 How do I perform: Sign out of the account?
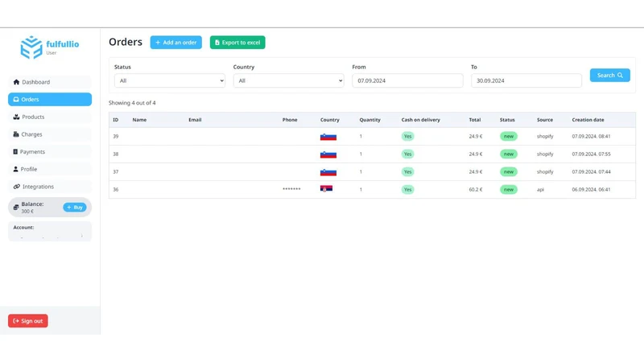(28, 321)
